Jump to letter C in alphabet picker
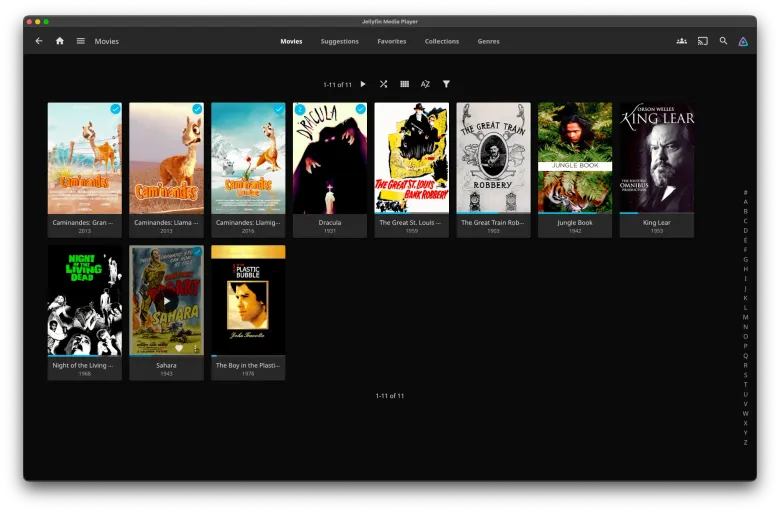The height and width of the screenshot is (512, 780). point(745,221)
